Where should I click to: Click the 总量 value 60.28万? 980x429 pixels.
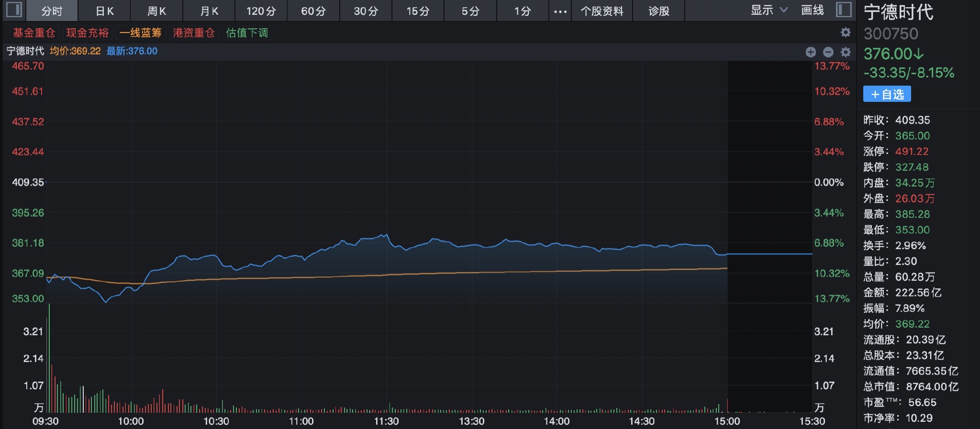tap(915, 277)
